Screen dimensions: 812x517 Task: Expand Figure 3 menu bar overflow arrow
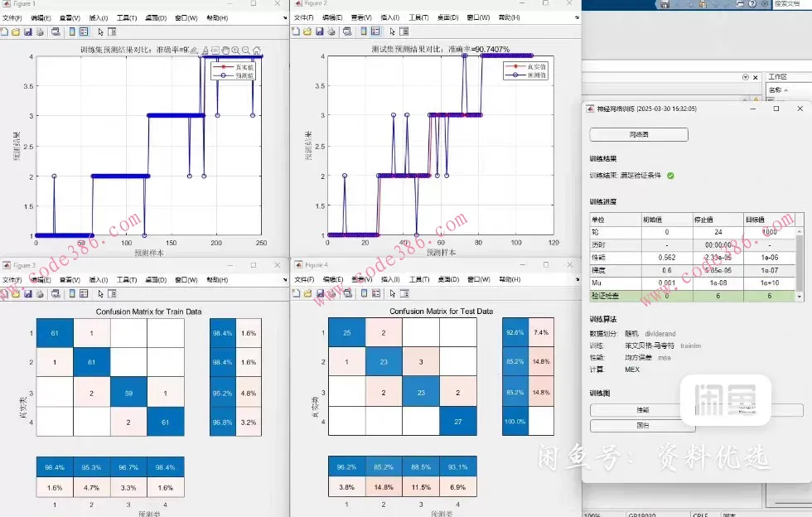point(285,280)
